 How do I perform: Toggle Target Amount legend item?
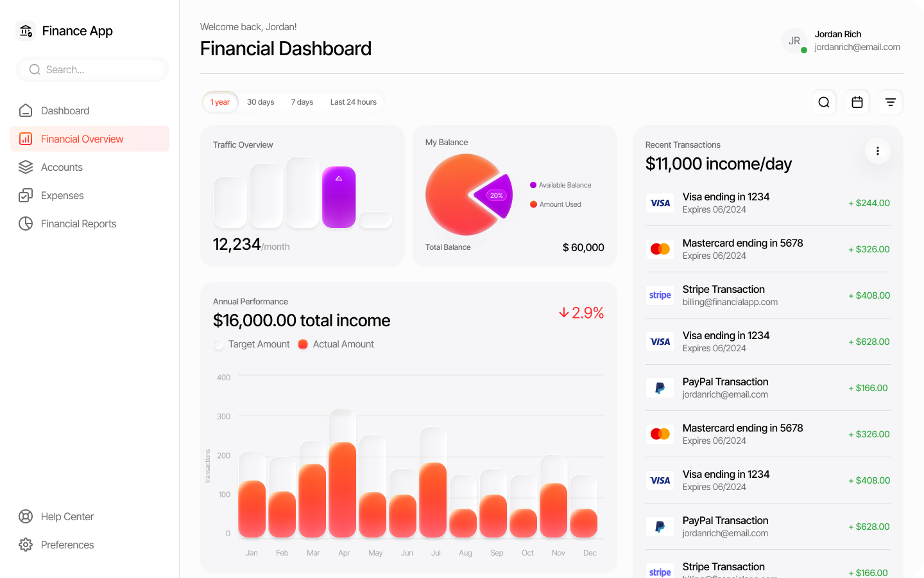coord(252,344)
